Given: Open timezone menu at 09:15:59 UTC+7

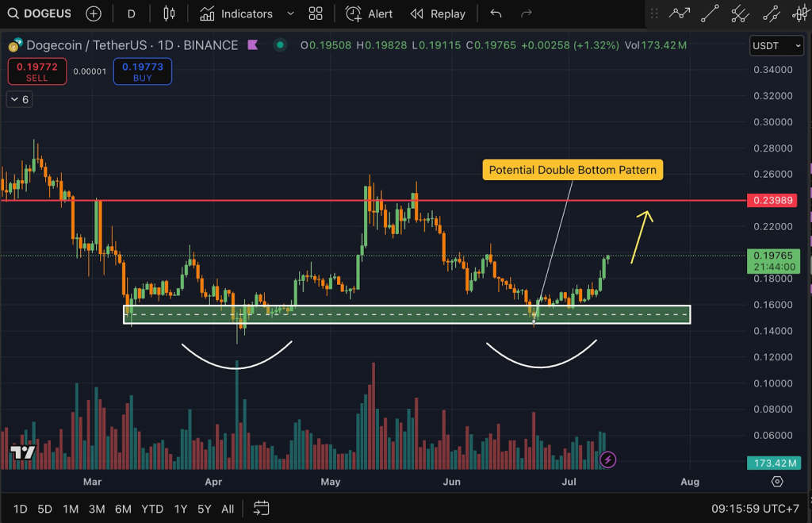Looking at the screenshot, I should pyautogui.click(x=755, y=509).
